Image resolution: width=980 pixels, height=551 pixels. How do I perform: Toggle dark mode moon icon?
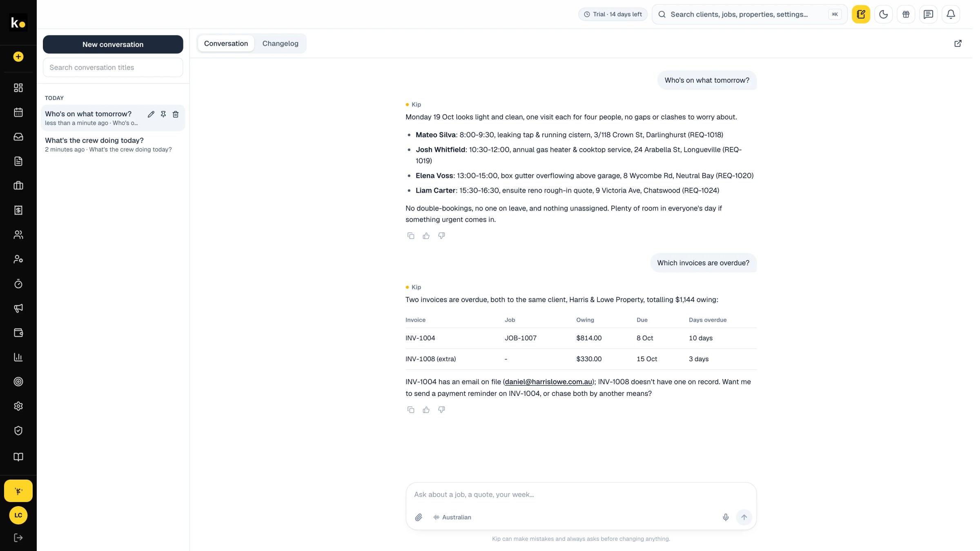pos(884,14)
